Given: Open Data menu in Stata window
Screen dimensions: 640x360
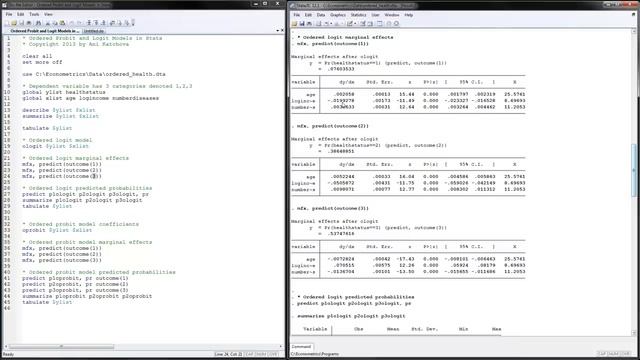Looking at the screenshot, I should pyautogui.click(x=321, y=15).
